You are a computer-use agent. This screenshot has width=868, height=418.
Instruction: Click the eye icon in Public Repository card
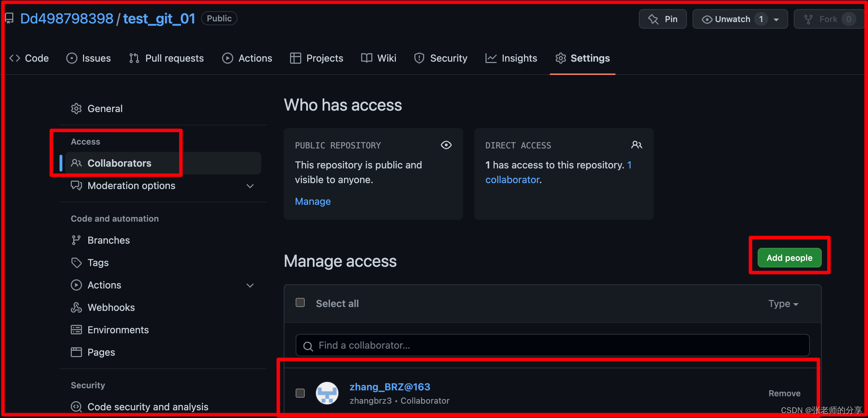446,145
